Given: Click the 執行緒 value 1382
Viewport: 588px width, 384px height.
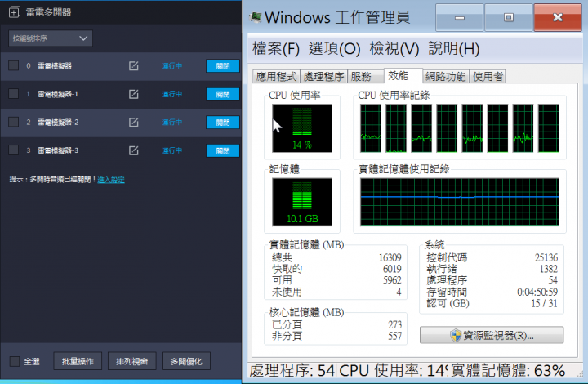Looking at the screenshot, I should [549, 269].
